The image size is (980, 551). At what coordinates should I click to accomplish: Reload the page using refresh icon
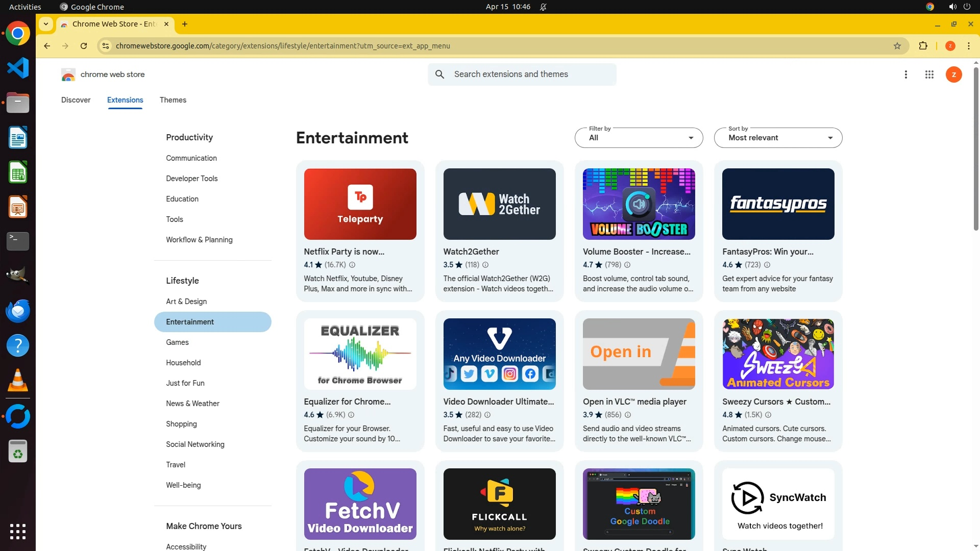click(84, 46)
